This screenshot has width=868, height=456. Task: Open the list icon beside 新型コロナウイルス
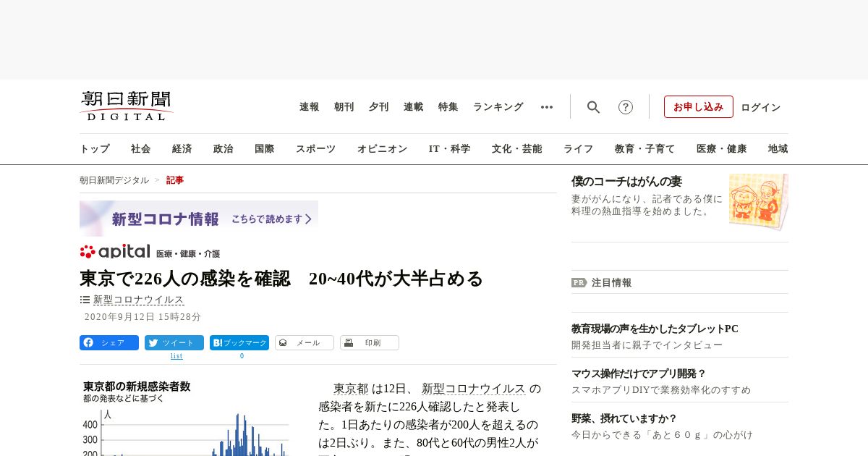[85, 300]
